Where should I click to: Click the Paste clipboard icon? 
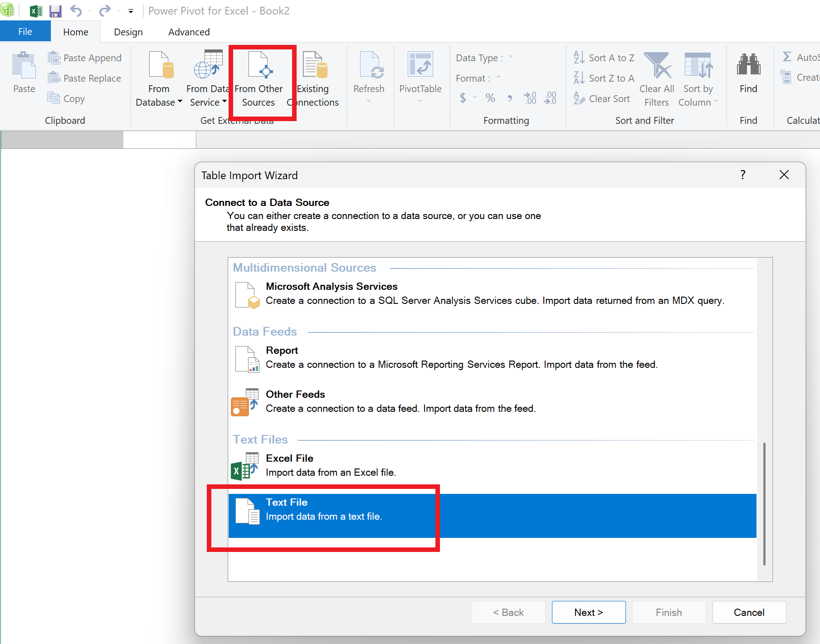[x=24, y=66]
